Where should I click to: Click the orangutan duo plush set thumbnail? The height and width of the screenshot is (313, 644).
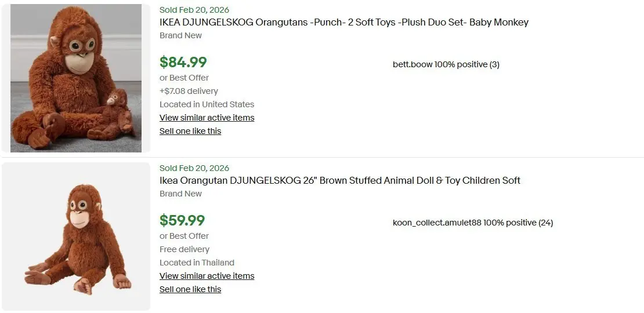tap(76, 78)
